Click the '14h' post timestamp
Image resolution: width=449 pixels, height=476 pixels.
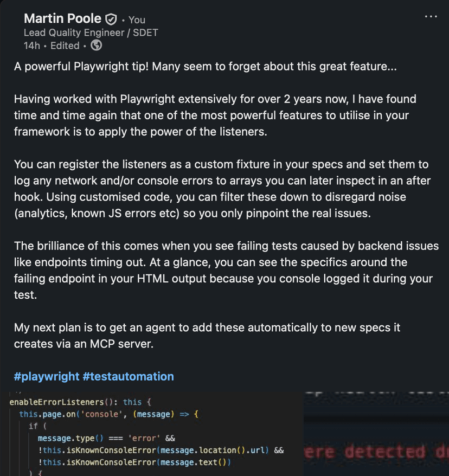(32, 46)
